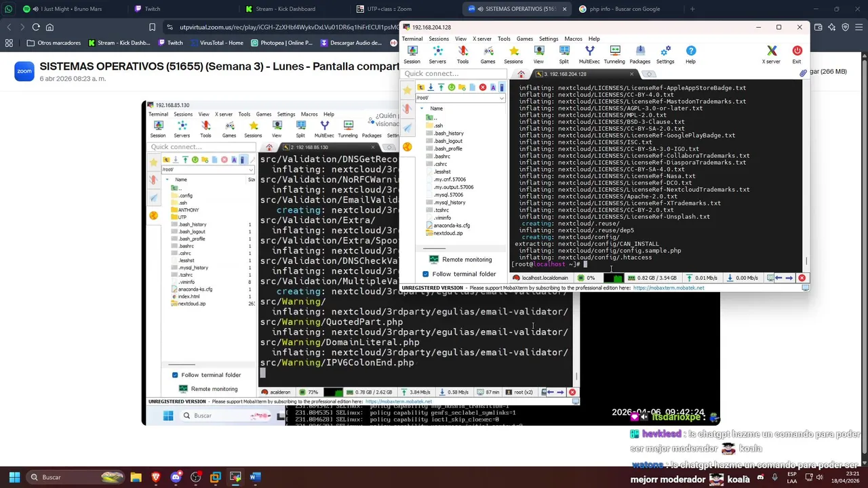The width and height of the screenshot is (868, 488).
Task: Click the upload file icon in SFTP toolbar
Action: [x=441, y=87]
